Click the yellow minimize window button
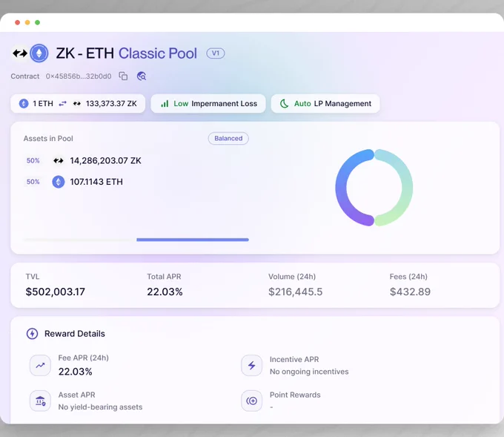The height and width of the screenshot is (437, 504). (27, 22)
